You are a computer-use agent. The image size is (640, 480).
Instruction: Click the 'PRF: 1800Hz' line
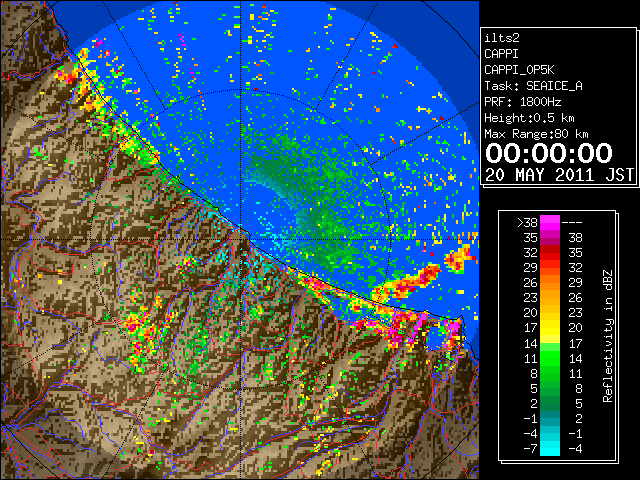(x=523, y=102)
